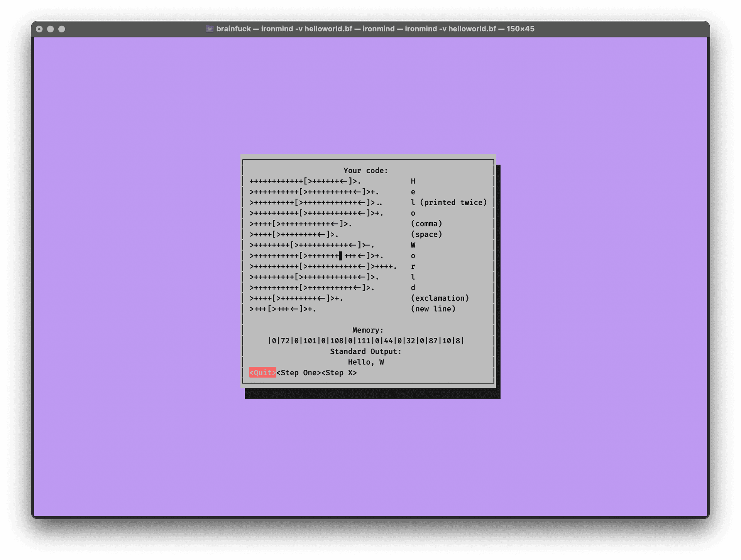Screen dimensions: 741x560
Task: Click the Hello, W output text
Action: [x=366, y=362]
